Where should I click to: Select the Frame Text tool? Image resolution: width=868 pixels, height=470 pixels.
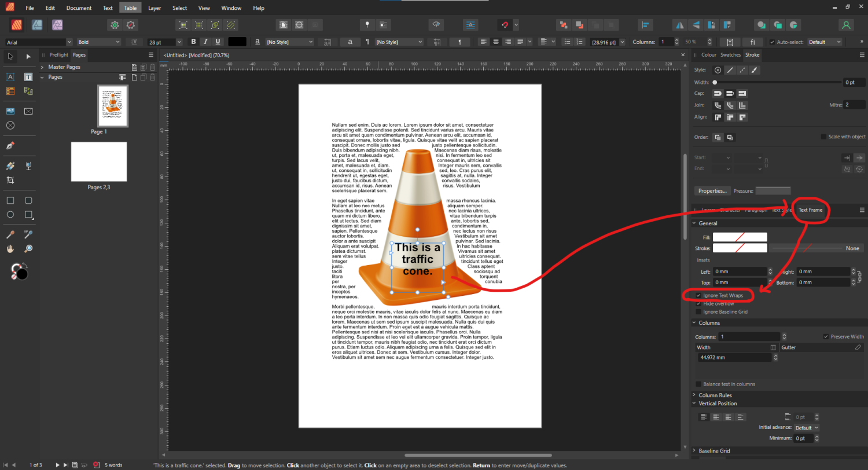tap(28, 76)
